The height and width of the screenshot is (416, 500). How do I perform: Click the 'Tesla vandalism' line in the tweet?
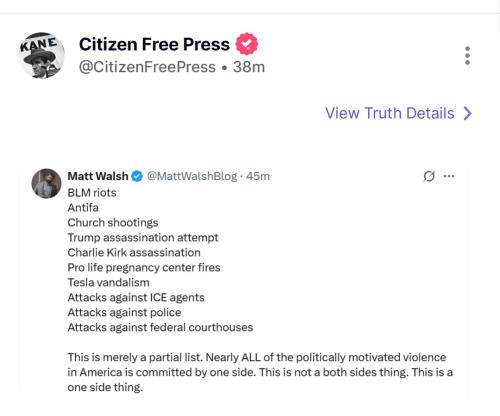[x=108, y=282]
